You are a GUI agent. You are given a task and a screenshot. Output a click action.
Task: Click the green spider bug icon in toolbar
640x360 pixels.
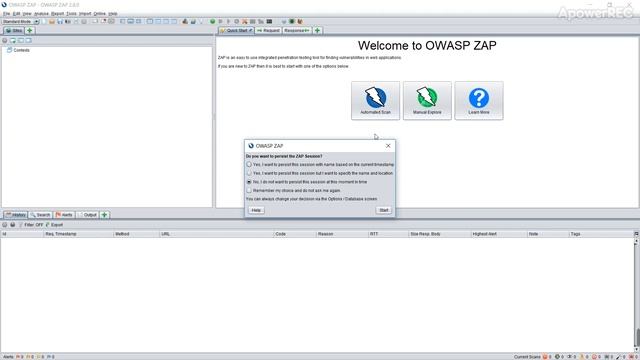[292, 21]
